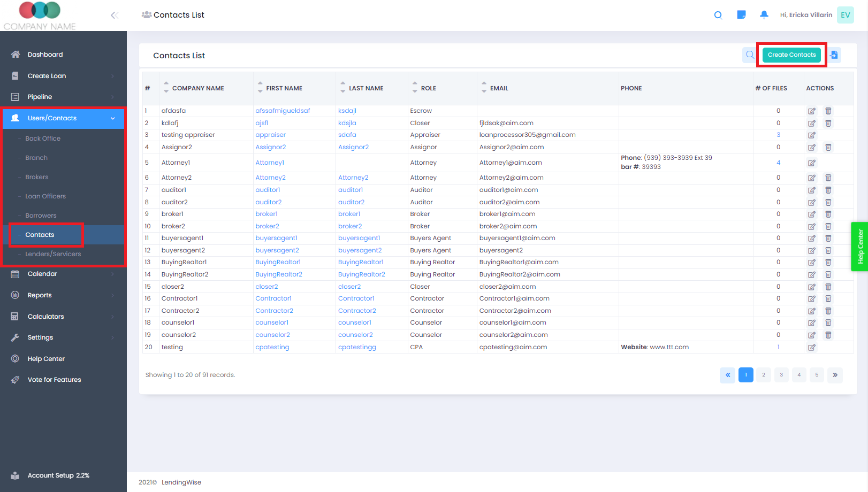Open the contacts table search icon
The image size is (868, 492).
click(x=749, y=55)
